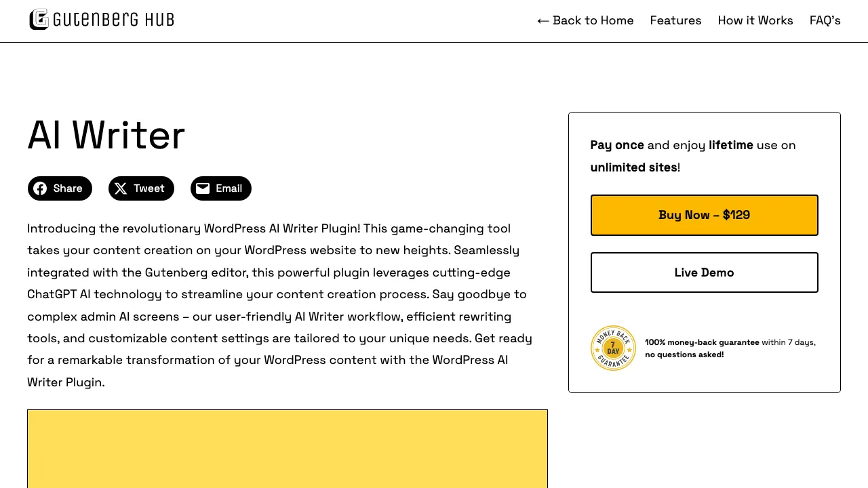Select the Share button
Screen dimensions: 868x488
coord(60,188)
